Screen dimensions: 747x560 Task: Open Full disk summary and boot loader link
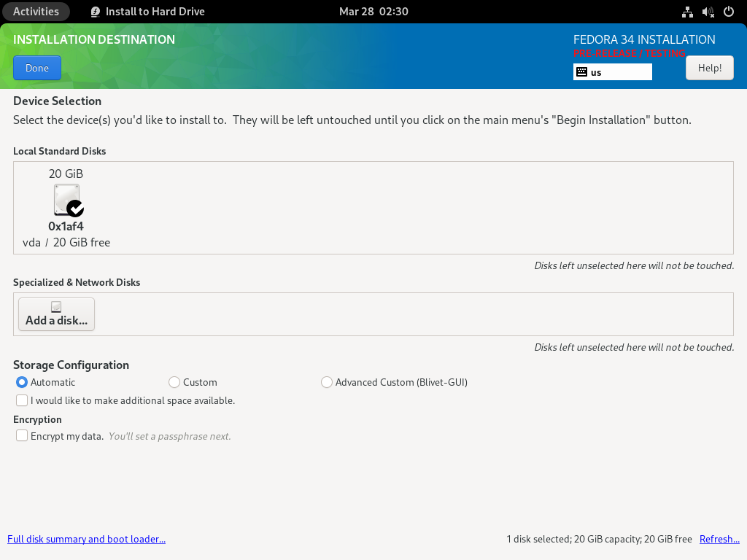[86, 540]
